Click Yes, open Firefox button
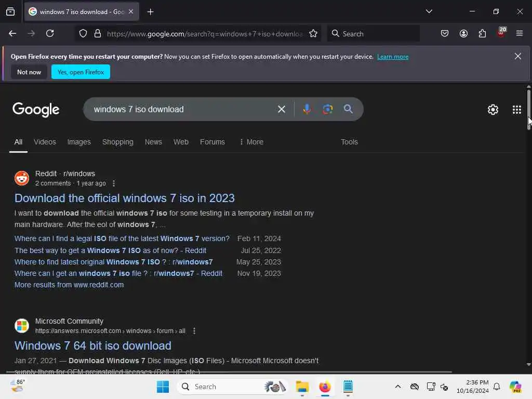The height and width of the screenshot is (399, 532). pos(81,72)
